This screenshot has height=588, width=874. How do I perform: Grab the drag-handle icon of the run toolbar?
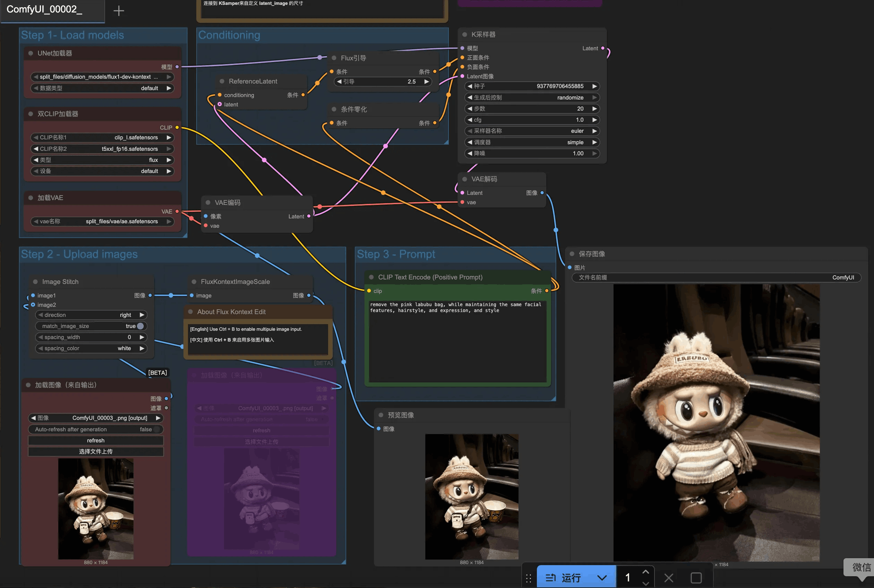pos(529,578)
